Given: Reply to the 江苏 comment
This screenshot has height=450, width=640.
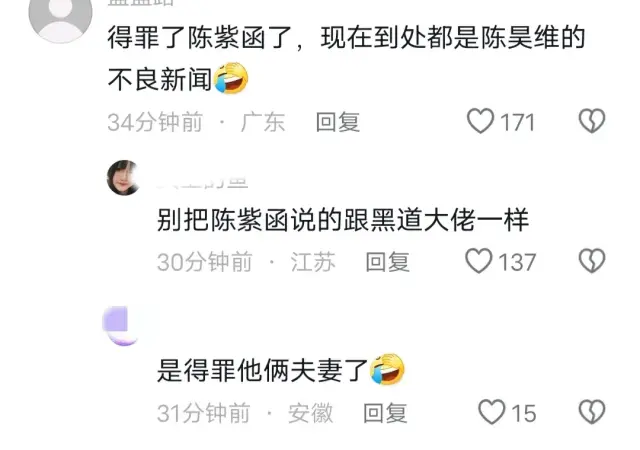Looking at the screenshot, I should [387, 262].
